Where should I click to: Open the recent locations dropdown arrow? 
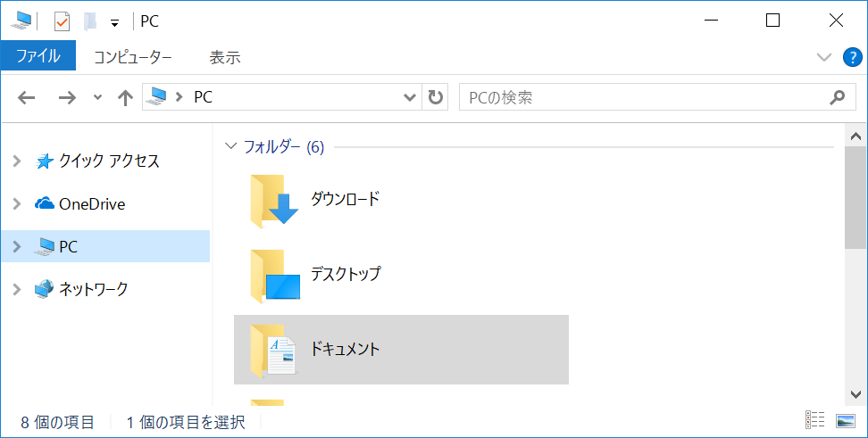click(97, 98)
